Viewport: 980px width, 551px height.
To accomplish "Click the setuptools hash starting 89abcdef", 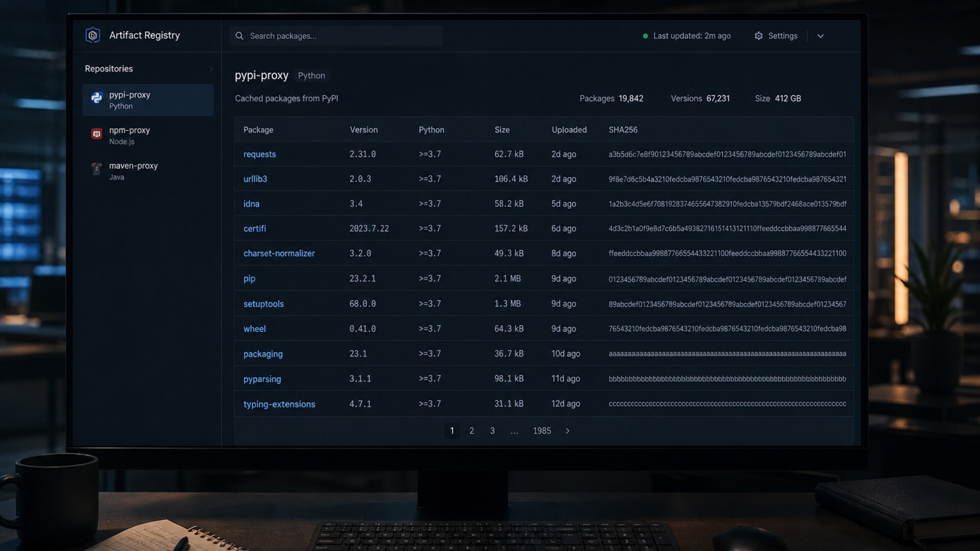I will [x=727, y=304].
